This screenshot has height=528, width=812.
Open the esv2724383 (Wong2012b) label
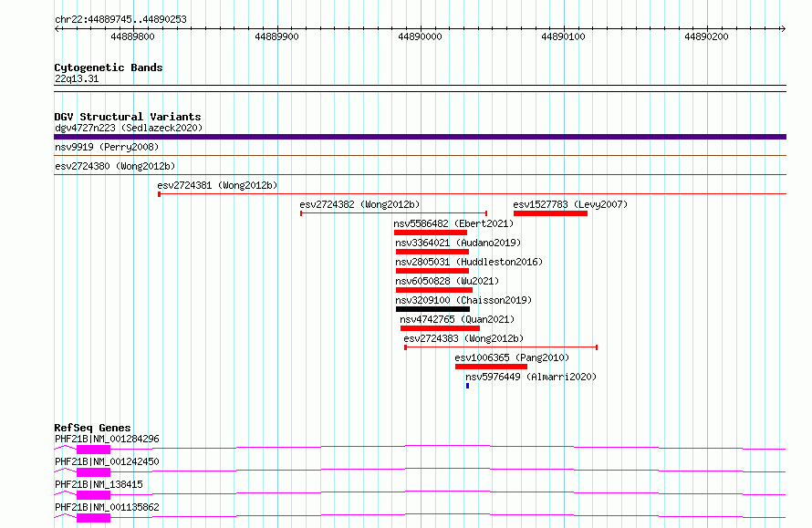tap(464, 338)
